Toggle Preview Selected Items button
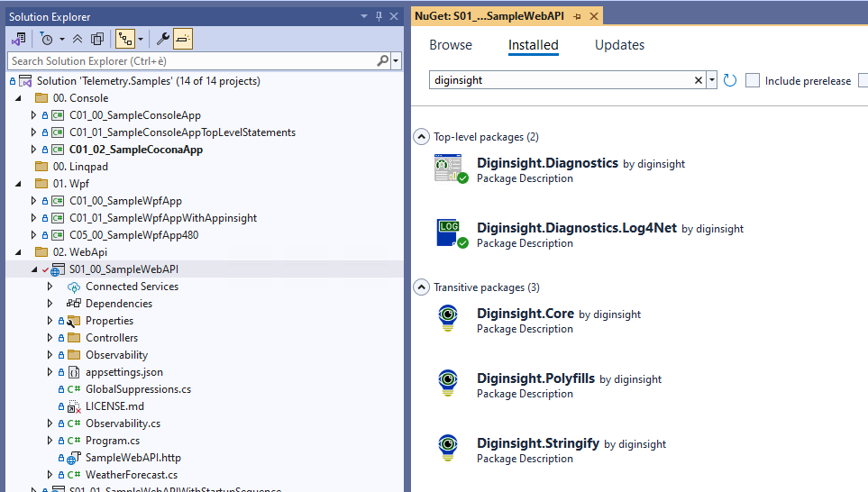The height and width of the screenshot is (492, 868). (183, 39)
